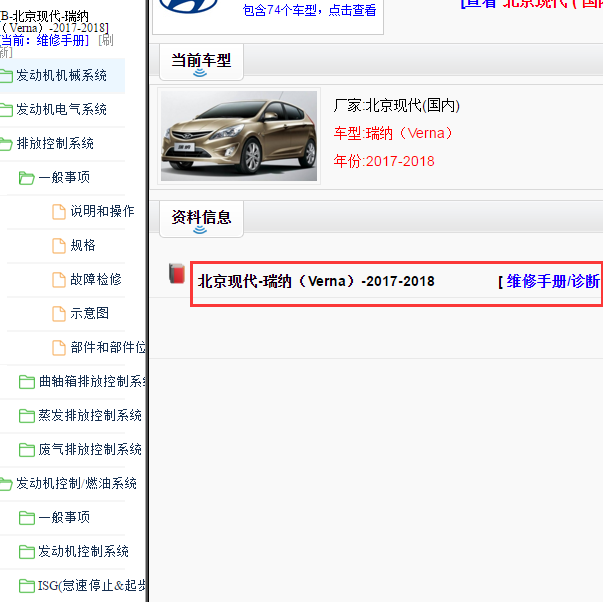Select 发动机控制系统 tree entry
This screenshot has width=603, height=602.
[x=83, y=551]
